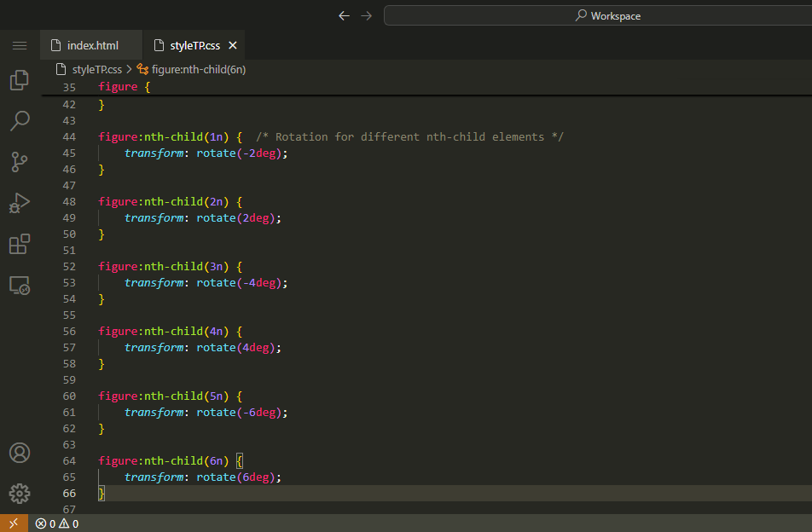Open the Explorer view in activity bar
The image size is (812, 532).
[19, 80]
